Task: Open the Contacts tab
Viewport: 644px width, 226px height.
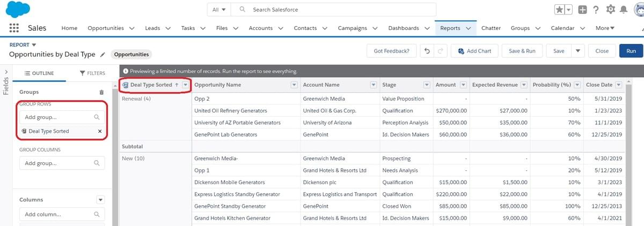Action: click(305, 28)
